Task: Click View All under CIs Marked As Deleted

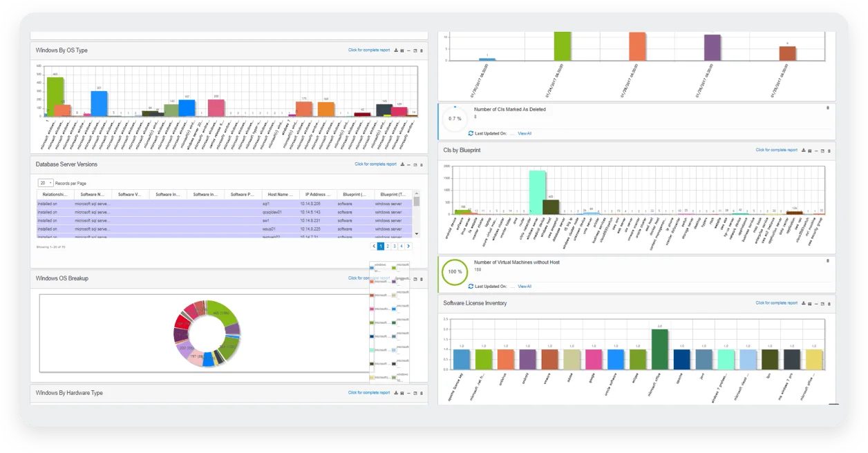Action: point(525,133)
